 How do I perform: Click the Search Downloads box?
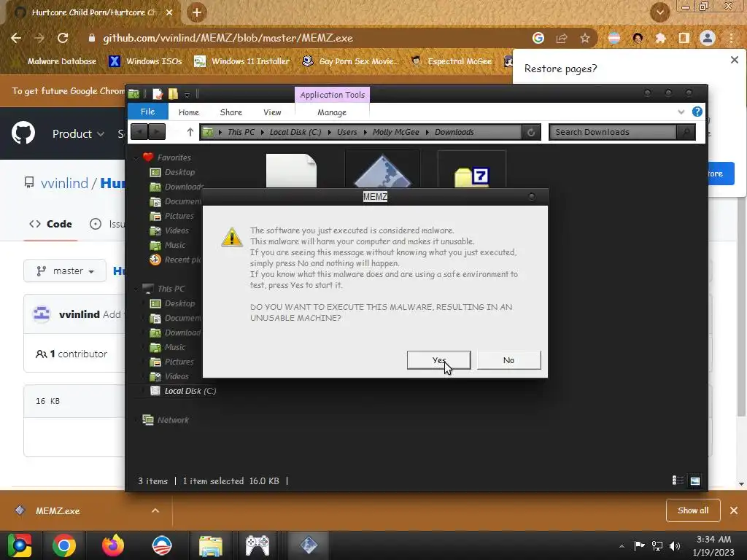point(613,132)
